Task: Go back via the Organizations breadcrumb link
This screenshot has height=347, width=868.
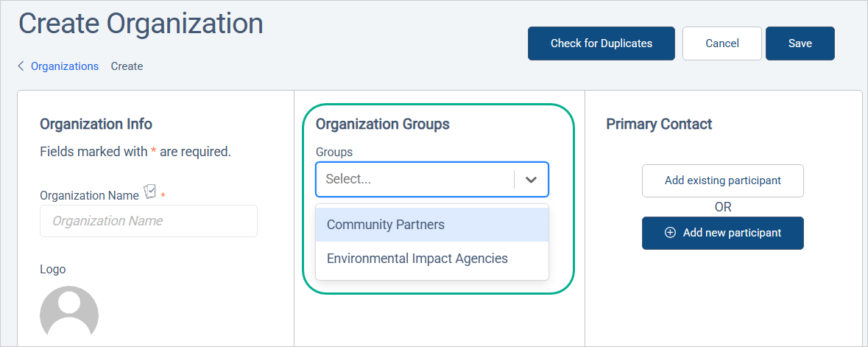Action: coord(65,66)
